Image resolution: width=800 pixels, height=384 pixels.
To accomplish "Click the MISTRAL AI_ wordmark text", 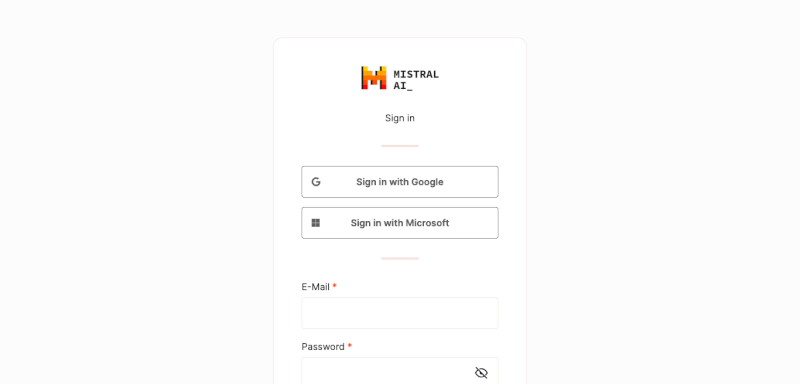I will 416,80.
